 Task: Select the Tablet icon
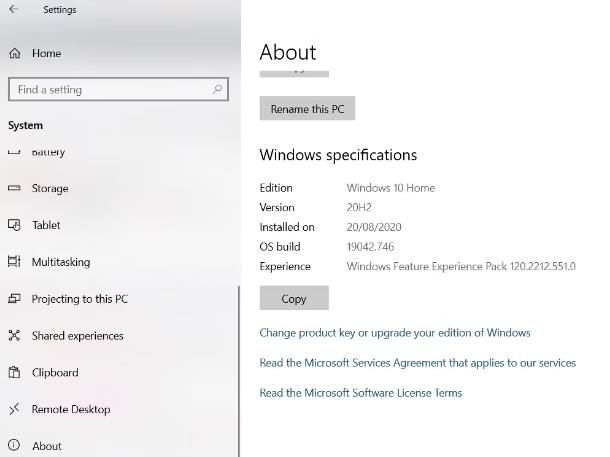(x=14, y=225)
